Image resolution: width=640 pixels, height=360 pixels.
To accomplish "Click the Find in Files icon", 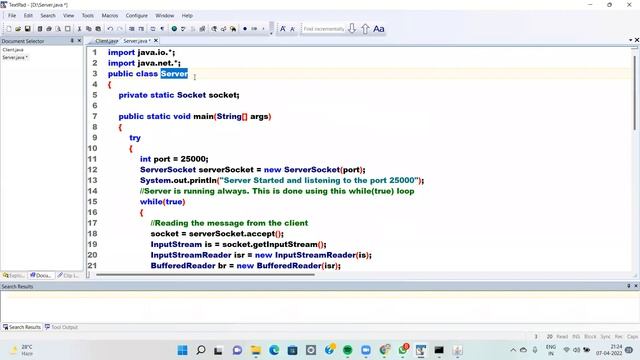I will pyautogui.click(x=233, y=29).
